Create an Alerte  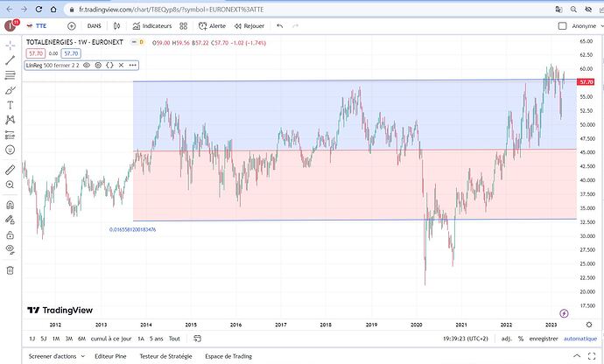[x=212, y=25]
